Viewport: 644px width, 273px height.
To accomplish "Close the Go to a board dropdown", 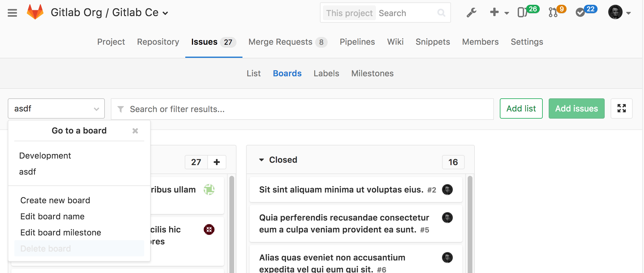I will click(135, 131).
